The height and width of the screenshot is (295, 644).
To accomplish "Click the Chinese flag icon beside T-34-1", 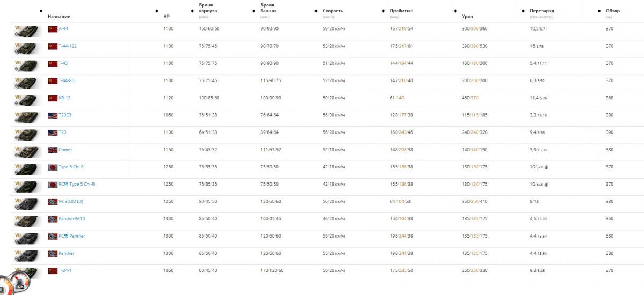I will [53, 270].
